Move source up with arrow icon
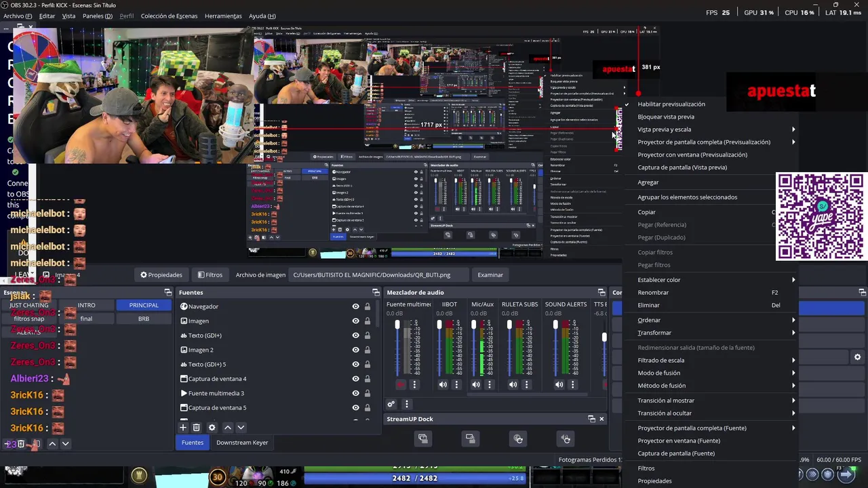 228,428
